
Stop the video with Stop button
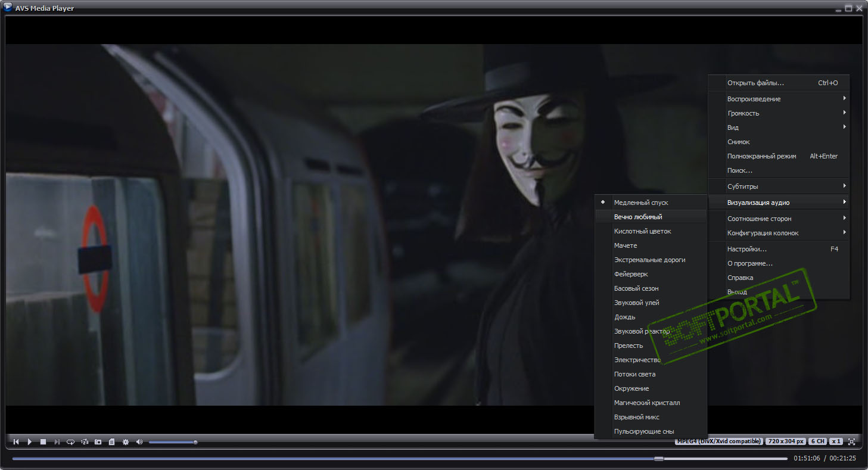tap(43, 441)
